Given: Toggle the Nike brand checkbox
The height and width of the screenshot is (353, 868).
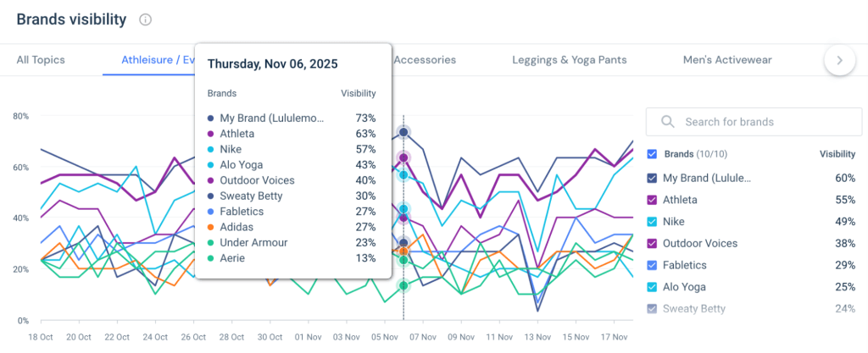Looking at the screenshot, I should pos(652,222).
